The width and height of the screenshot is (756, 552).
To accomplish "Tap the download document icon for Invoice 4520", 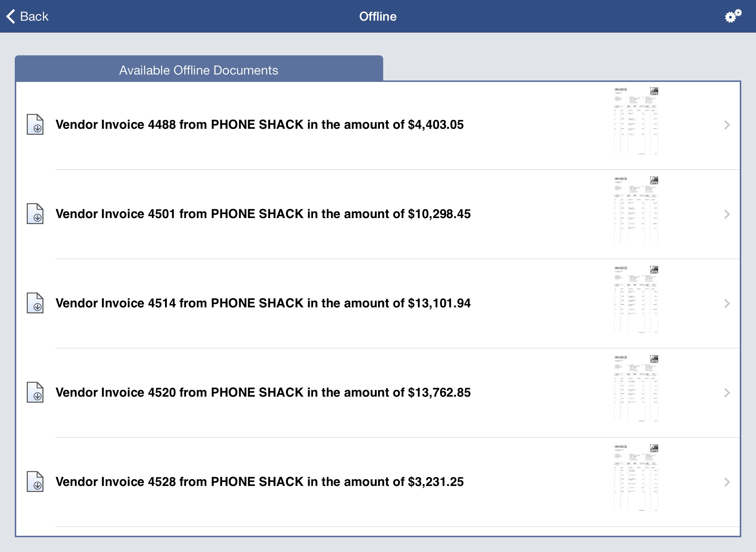I will pos(35,392).
